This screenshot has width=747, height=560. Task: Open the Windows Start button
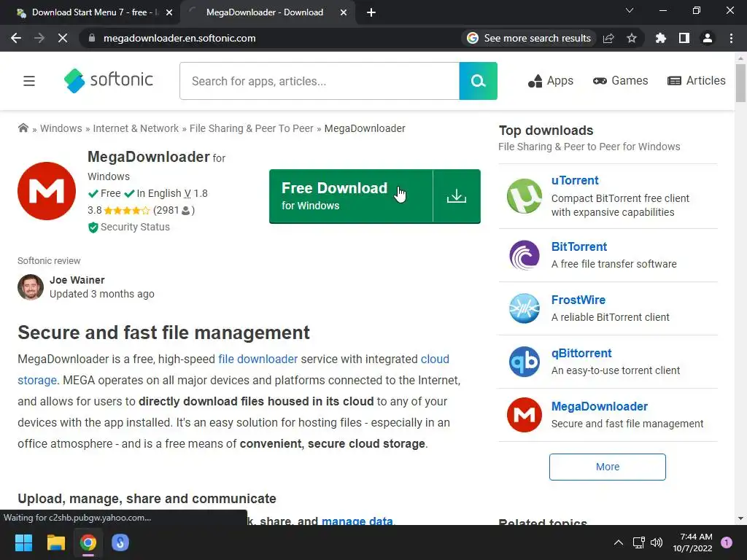click(x=23, y=542)
